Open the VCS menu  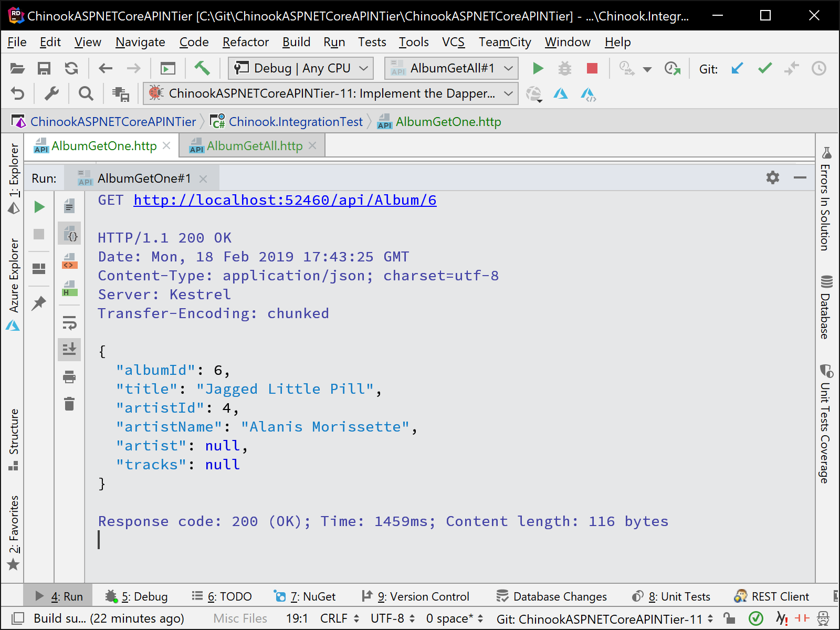(453, 42)
